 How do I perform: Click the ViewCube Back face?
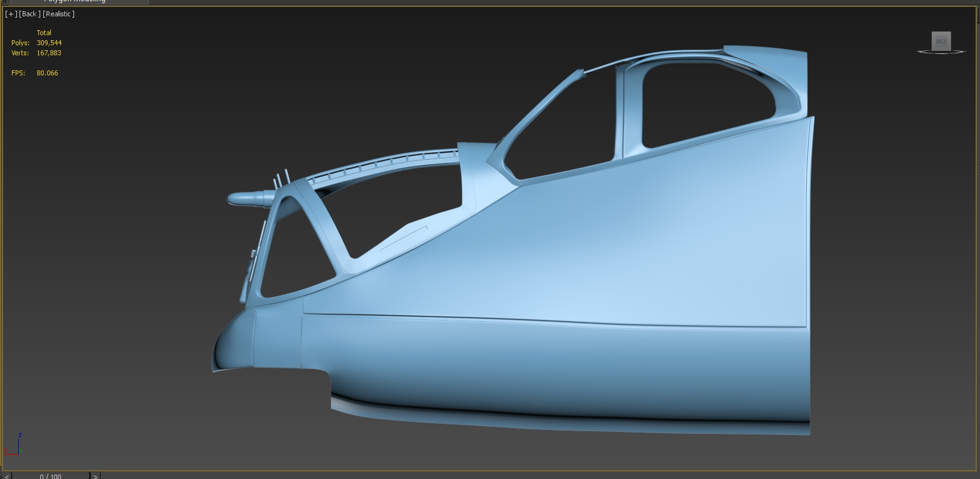(x=941, y=41)
